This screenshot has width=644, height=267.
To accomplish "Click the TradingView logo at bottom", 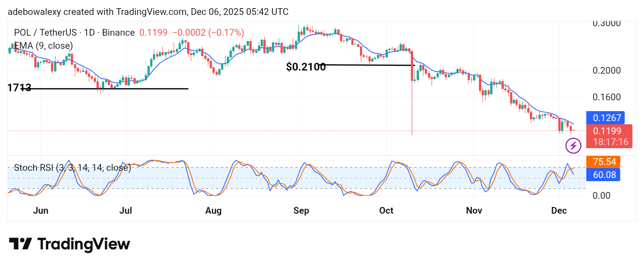I will click(x=69, y=244).
